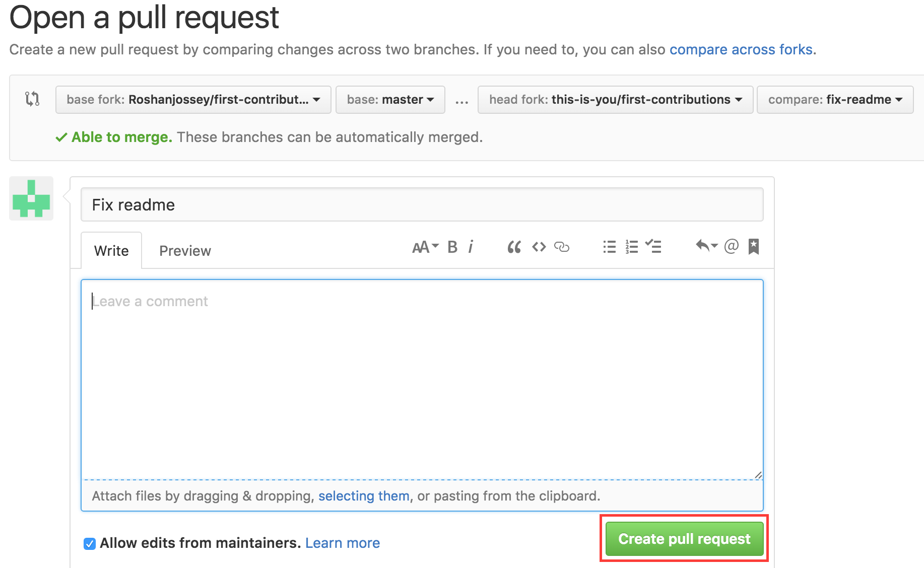This screenshot has width=924, height=568.
Task: Add a link using the link icon
Action: [561, 247]
